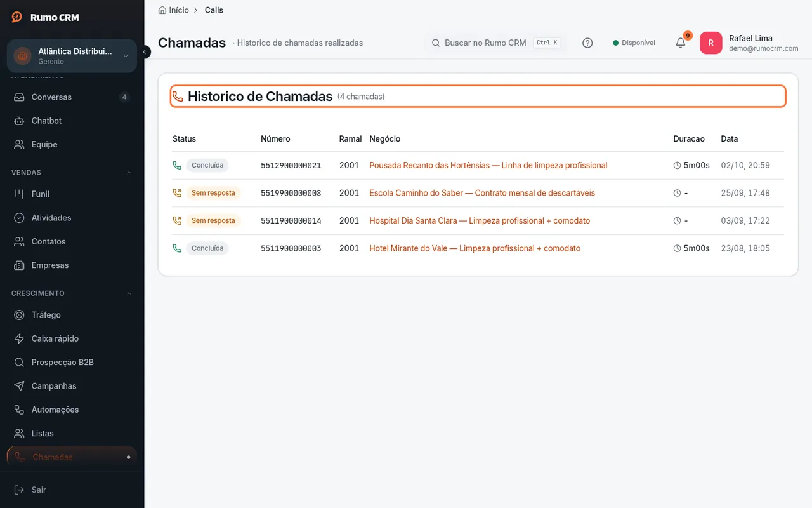Click the Buscar no Rumo CRM search field

click(x=495, y=43)
